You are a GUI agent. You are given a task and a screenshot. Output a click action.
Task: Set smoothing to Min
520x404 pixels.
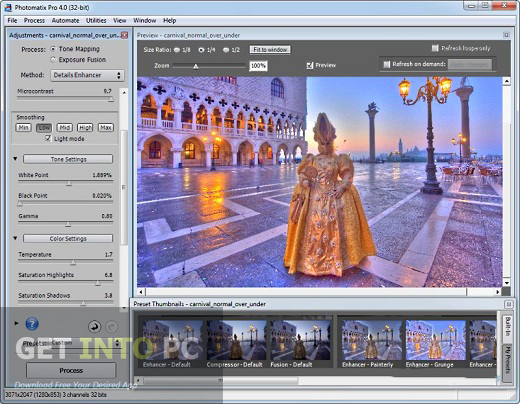coord(23,128)
